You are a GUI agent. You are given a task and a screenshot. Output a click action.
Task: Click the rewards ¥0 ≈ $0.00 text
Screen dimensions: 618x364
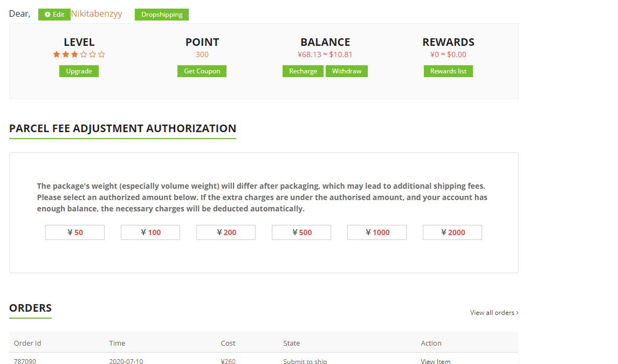[x=448, y=55]
